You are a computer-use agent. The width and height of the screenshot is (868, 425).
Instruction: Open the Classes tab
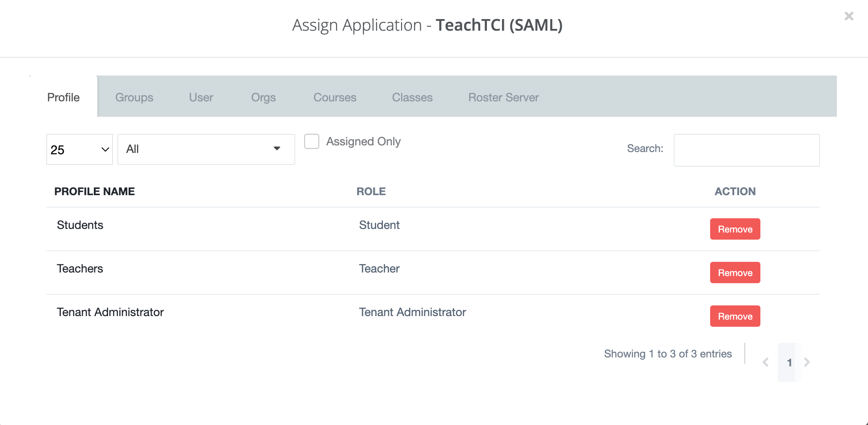[x=412, y=97]
